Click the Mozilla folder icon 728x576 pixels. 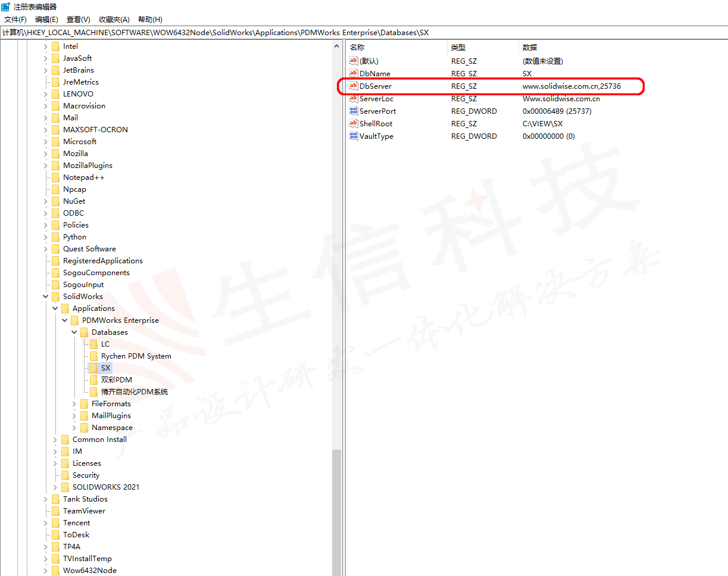56,154
